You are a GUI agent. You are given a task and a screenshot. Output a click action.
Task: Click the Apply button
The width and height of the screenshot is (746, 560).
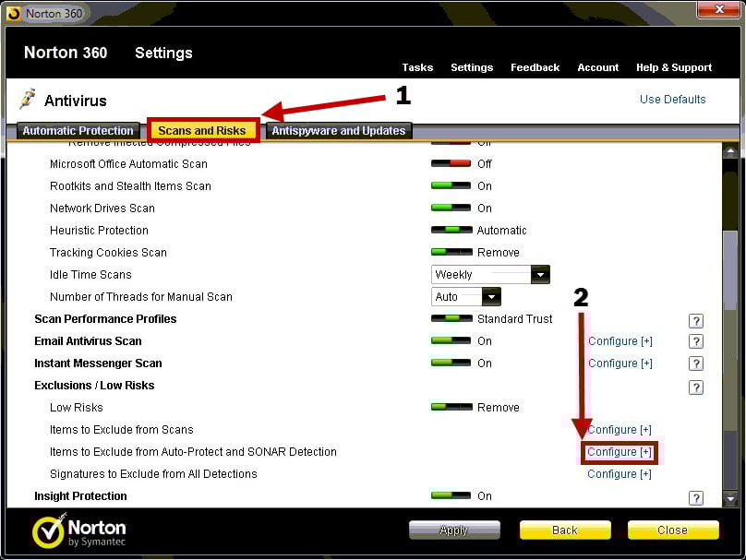(454, 530)
